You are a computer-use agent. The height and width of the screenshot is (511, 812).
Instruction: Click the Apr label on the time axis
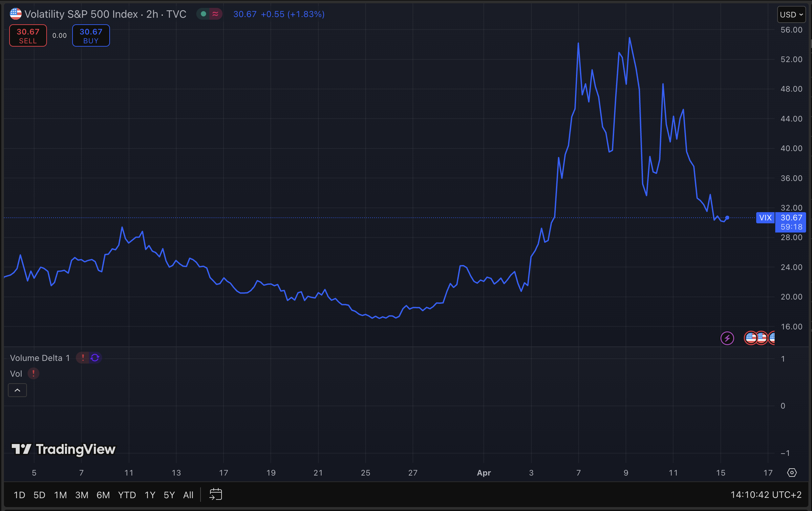click(483, 473)
